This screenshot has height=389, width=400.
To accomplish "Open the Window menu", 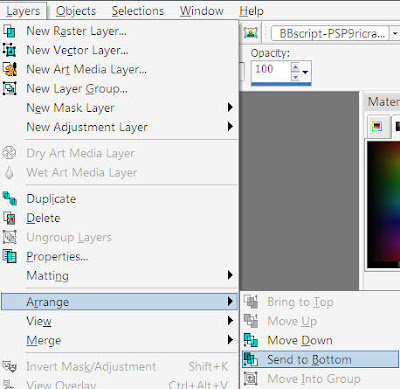I will pyautogui.click(x=202, y=11).
